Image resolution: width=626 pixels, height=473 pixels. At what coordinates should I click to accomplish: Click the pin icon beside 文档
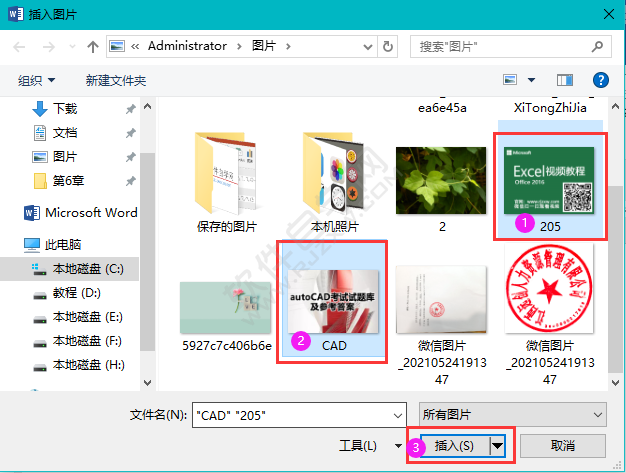point(131,133)
